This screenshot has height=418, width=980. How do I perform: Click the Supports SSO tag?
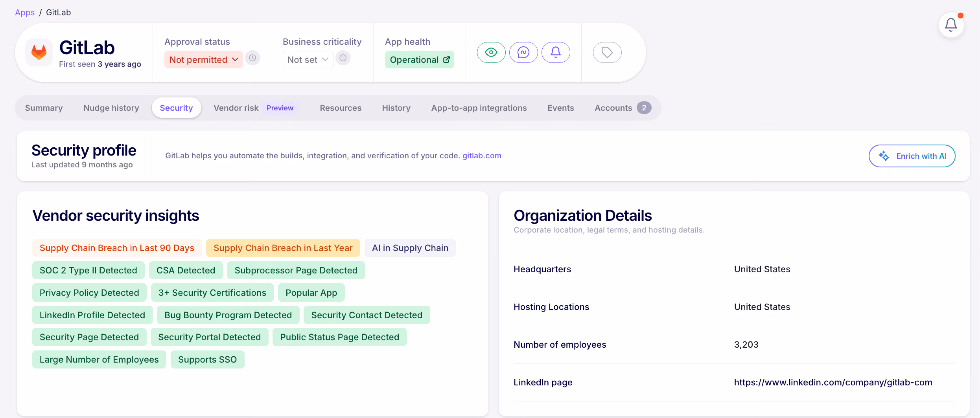(x=208, y=359)
